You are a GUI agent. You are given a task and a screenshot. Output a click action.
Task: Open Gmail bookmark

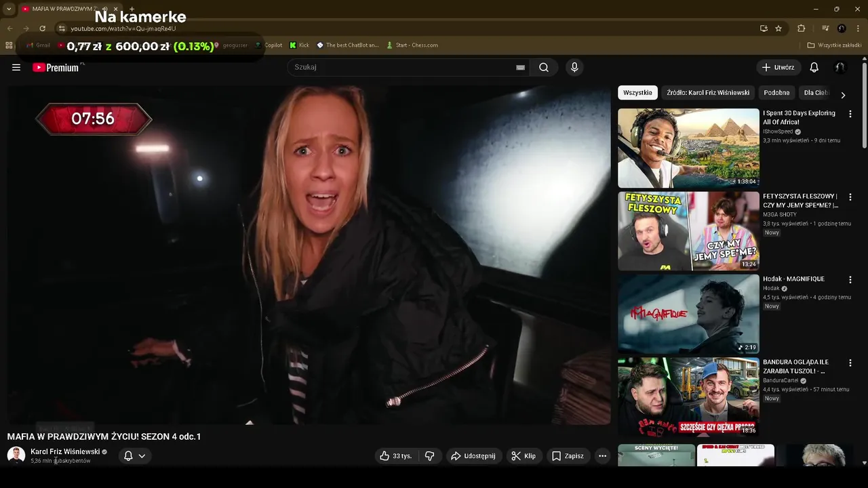39,45
